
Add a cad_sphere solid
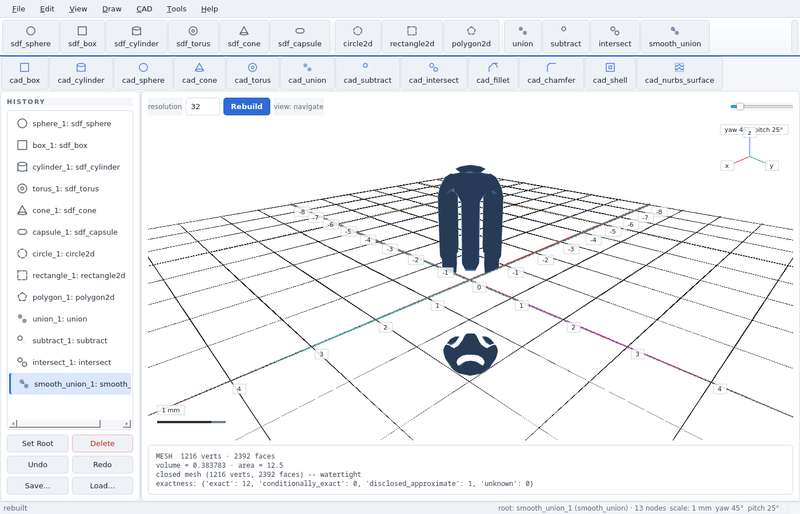coord(143,74)
